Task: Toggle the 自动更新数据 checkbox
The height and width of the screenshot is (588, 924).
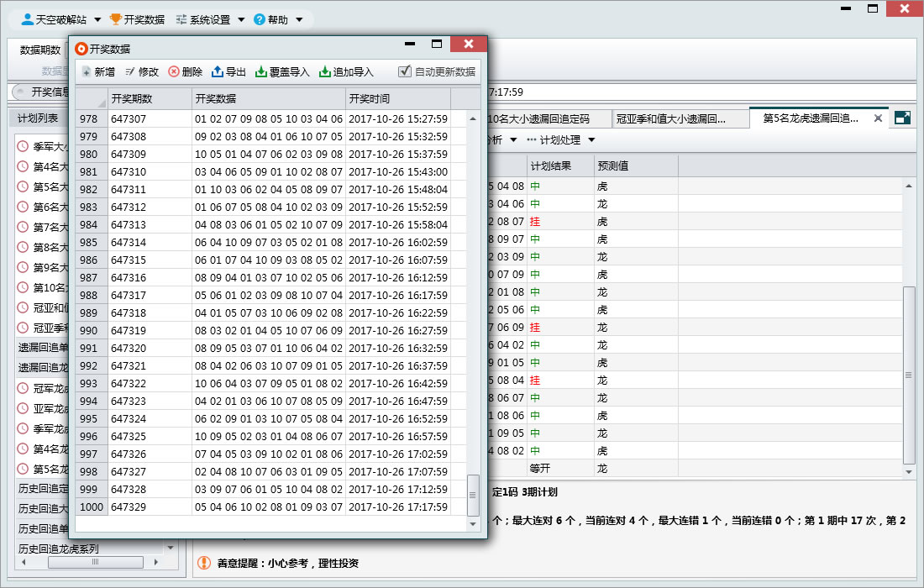Action: (405, 72)
